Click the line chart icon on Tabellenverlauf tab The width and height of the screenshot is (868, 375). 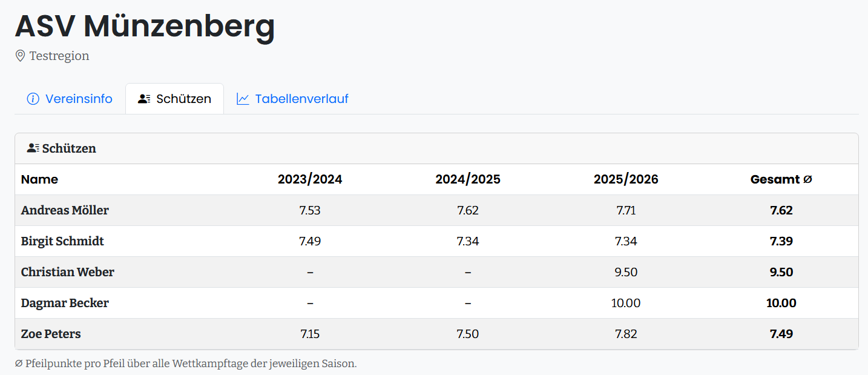pos(243,99)
